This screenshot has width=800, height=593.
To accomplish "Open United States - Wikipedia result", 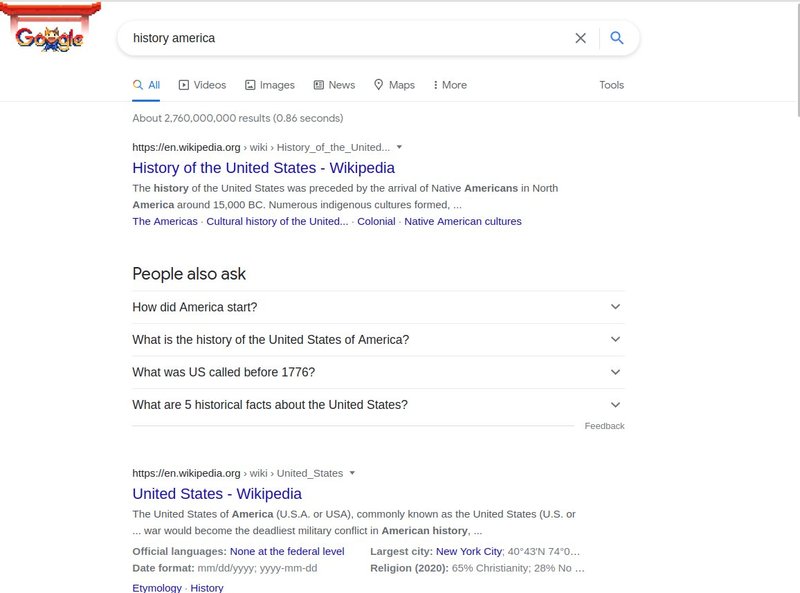I will click(217, 494).
